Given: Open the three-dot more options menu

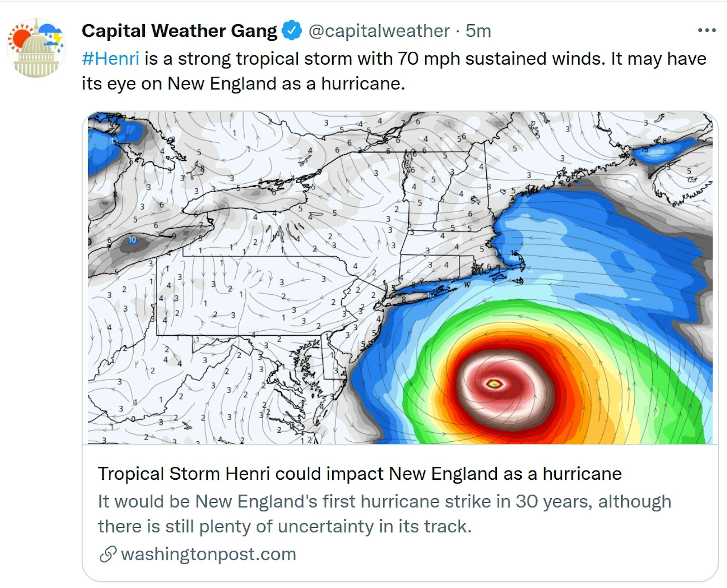Looking at the screenshot, I should click(707, 31).
